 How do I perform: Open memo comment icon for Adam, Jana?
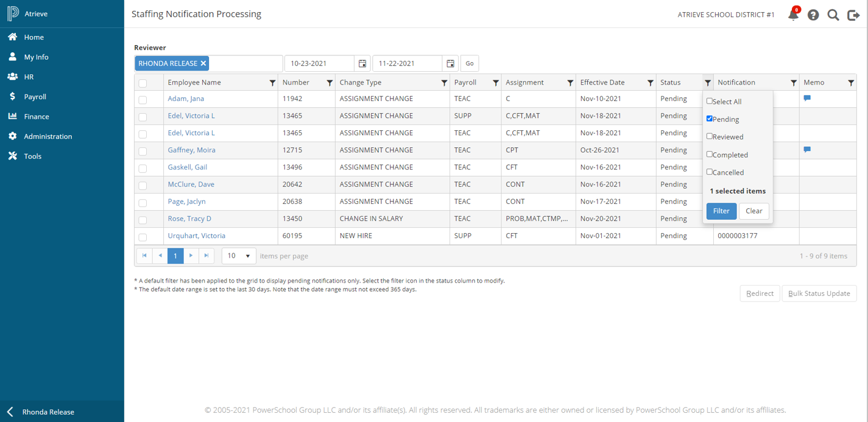[x=807, y=98]
